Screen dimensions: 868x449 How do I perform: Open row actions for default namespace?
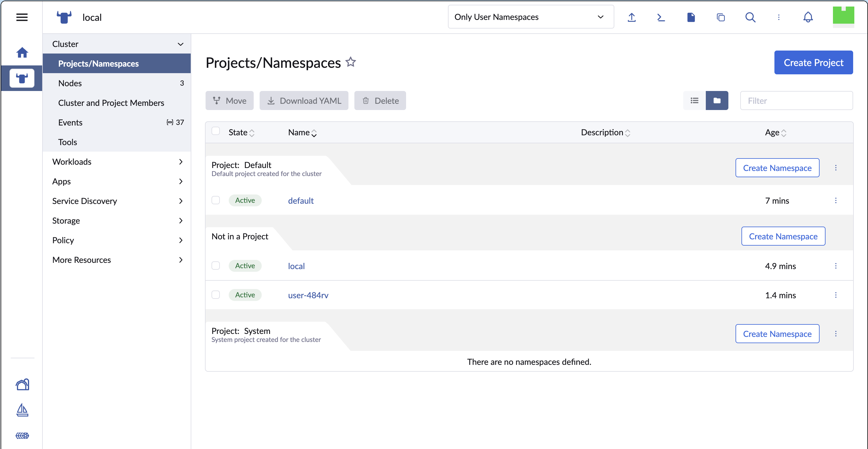(836, 201)
